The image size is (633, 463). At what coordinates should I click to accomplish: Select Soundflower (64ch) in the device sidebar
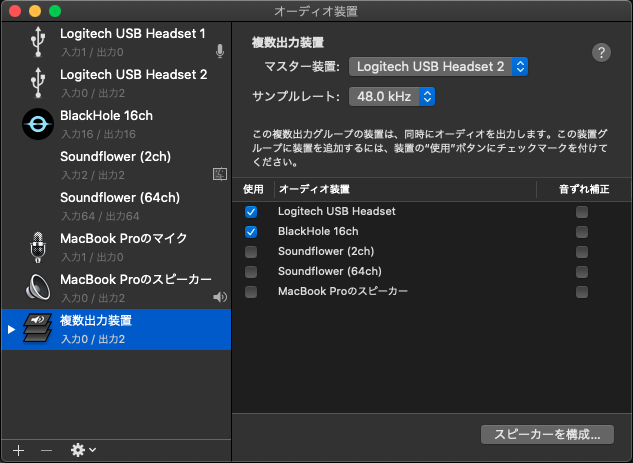(x=116, y=206)
